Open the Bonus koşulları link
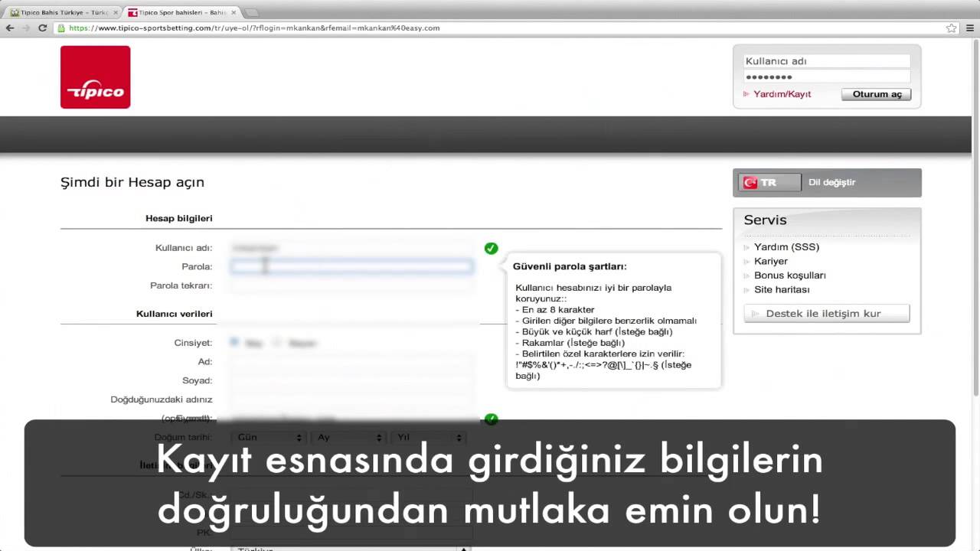Viewport: 980px width, 551px height. [x=789, y=275]
